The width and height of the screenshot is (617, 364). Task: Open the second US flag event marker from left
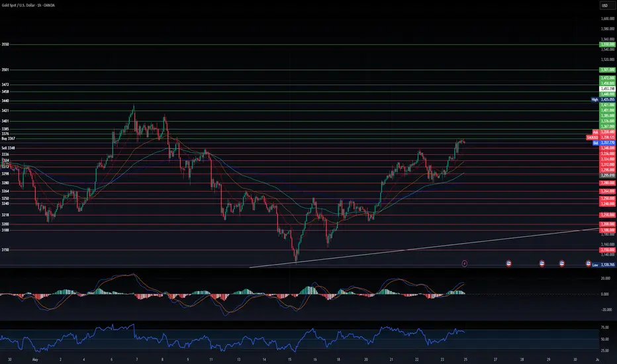coord(542,263)
